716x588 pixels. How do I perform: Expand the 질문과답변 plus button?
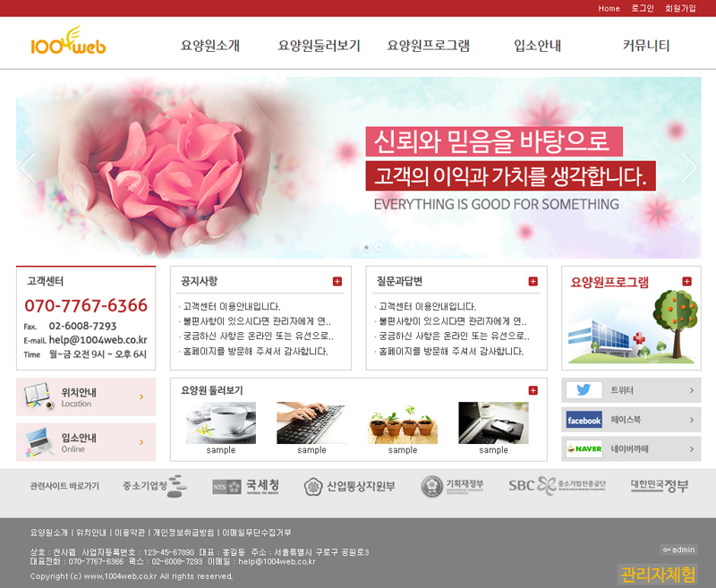click(x=533, y=281)
